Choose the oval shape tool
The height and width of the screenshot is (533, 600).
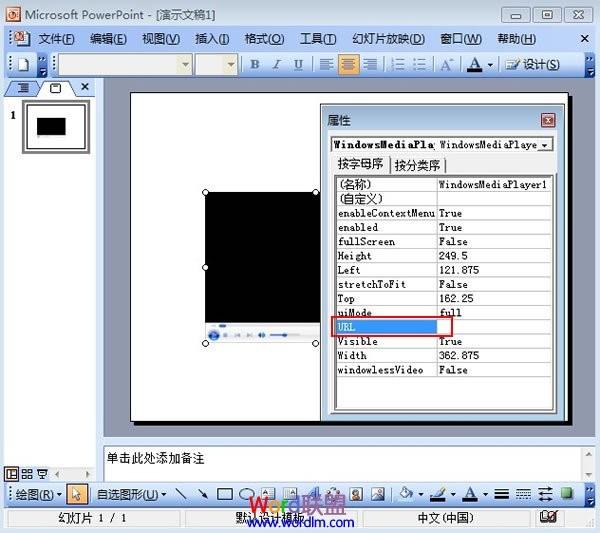point(246,494)
